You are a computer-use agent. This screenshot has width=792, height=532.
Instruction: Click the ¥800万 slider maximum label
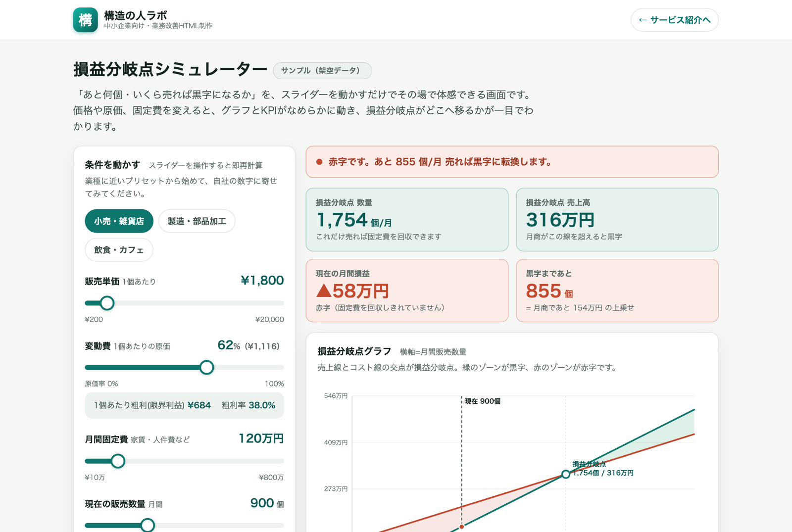(271, 478)
